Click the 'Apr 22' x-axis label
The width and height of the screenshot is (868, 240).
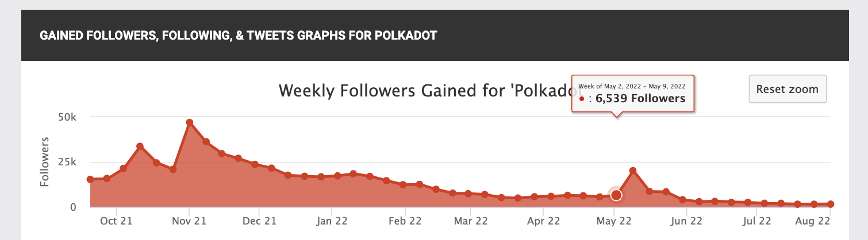[x=543, y=220]
